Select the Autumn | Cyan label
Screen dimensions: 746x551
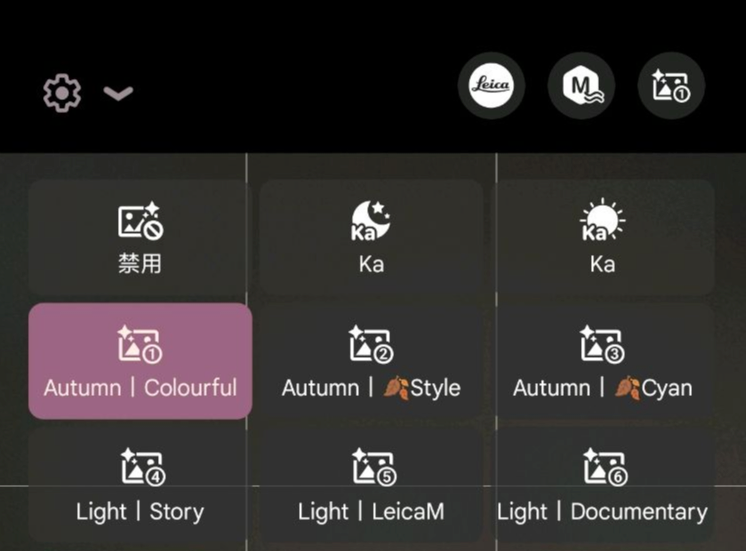603,388
